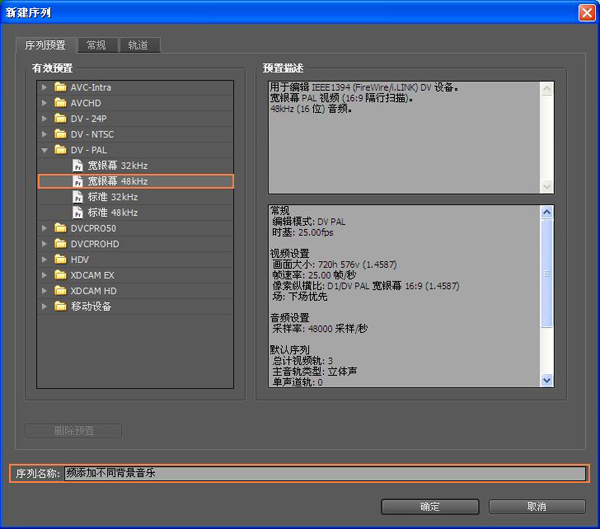Click the settings panel scroll down arrow
The width and height of the screenshot is (600, 529).
point(547,380)
